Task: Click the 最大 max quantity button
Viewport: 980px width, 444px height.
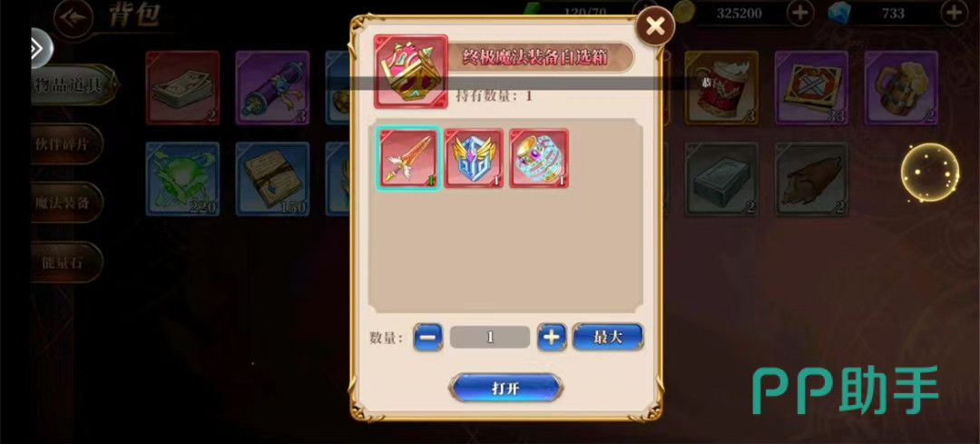Action: [607, 337]
